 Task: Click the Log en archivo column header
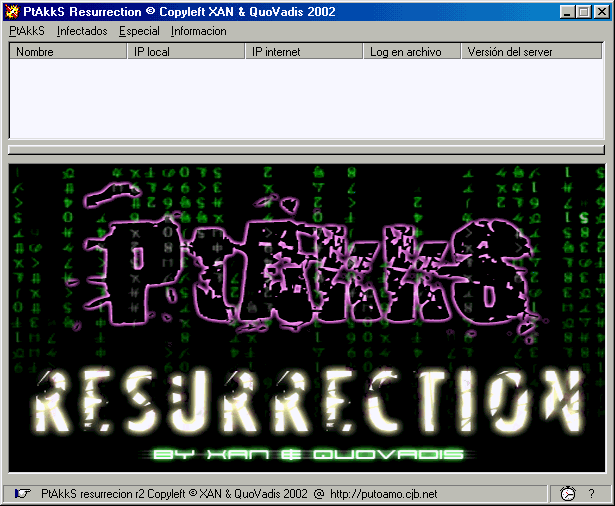[412, 52]
